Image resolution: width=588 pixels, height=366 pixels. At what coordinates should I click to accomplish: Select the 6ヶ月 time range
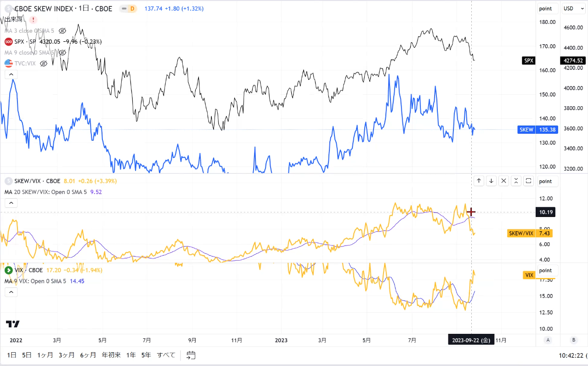(88, 355)
